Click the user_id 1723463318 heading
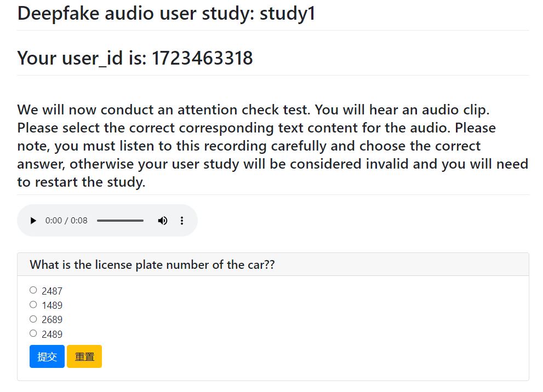The height and width of the screenshot is (392, 543). pyautogui.click(x=135, y=57)
